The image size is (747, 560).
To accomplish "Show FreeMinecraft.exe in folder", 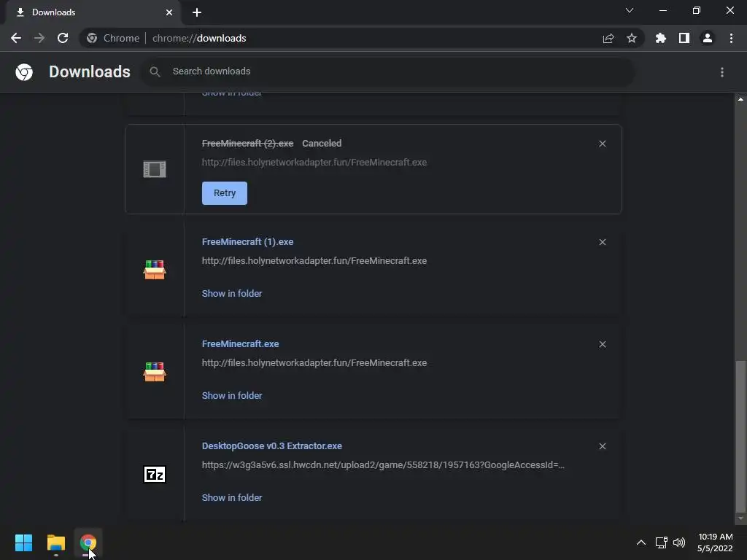I will pyautogui.click(x=232, y=396).
